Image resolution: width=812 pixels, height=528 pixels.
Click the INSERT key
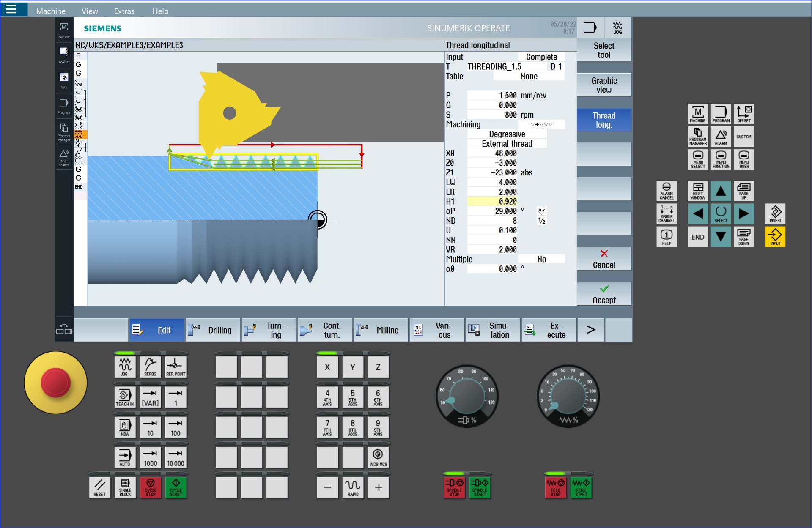(775, 214)
